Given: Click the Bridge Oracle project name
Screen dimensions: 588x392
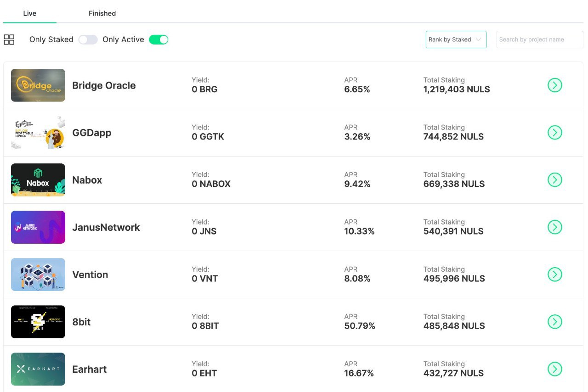Looking at the screenshot, I should click(104, 85).
